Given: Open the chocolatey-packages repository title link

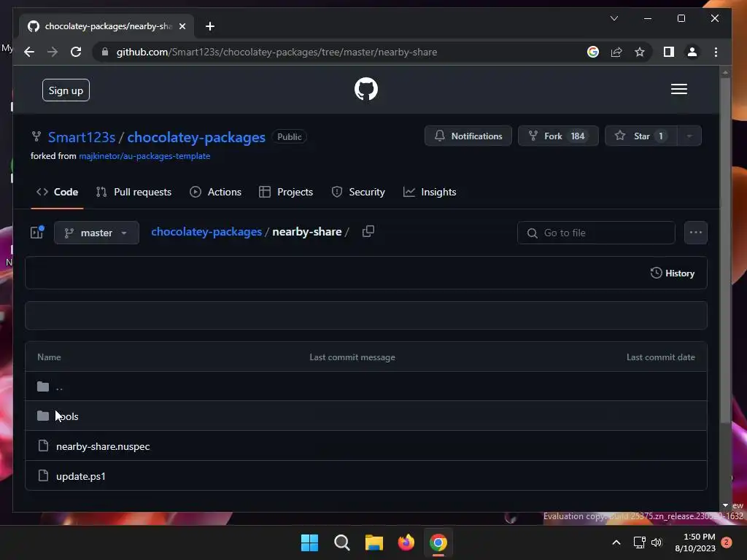Looking at the screenshot, I should pos(196,137).
